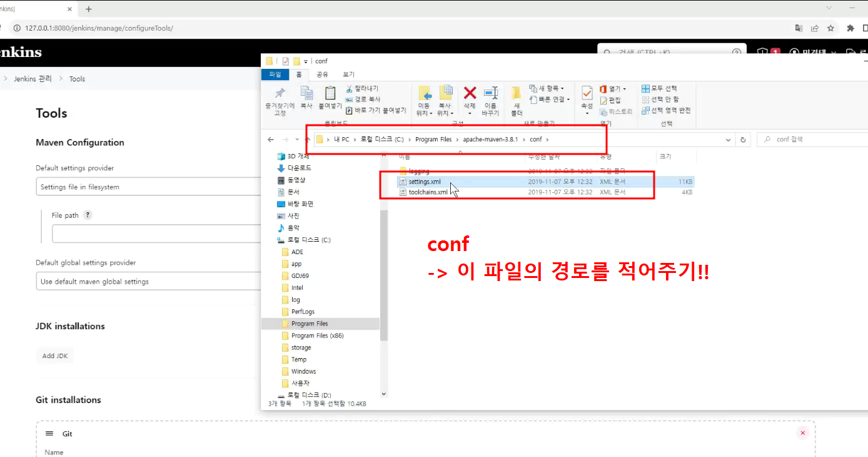Click the Rename (이름 바꾸기) icon
Viewport: 868px width, 457px height.
(491, 93)
